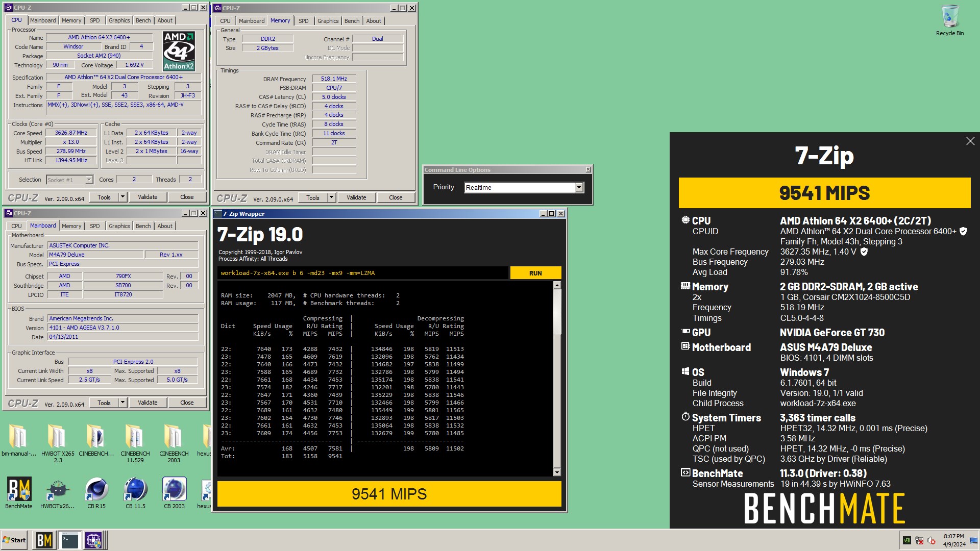
Task: Launch the HWBOTx265 cat shortcut
Action: pos(58,493)
